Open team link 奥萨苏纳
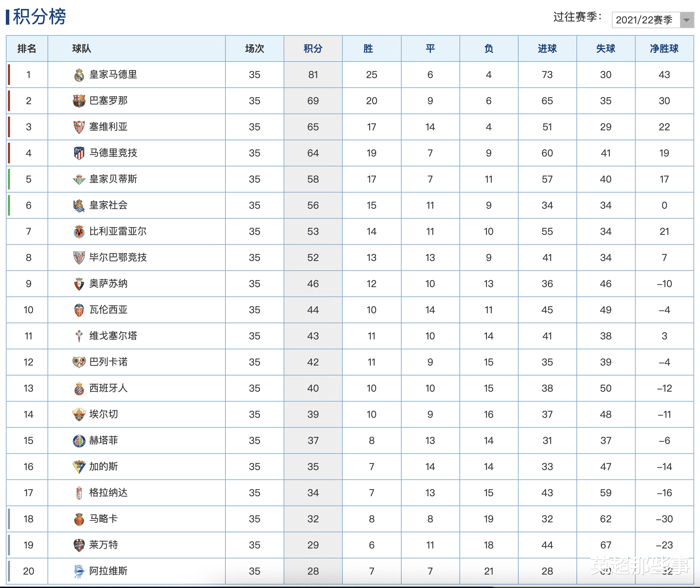Screen dimensions: 700x588 108,284
